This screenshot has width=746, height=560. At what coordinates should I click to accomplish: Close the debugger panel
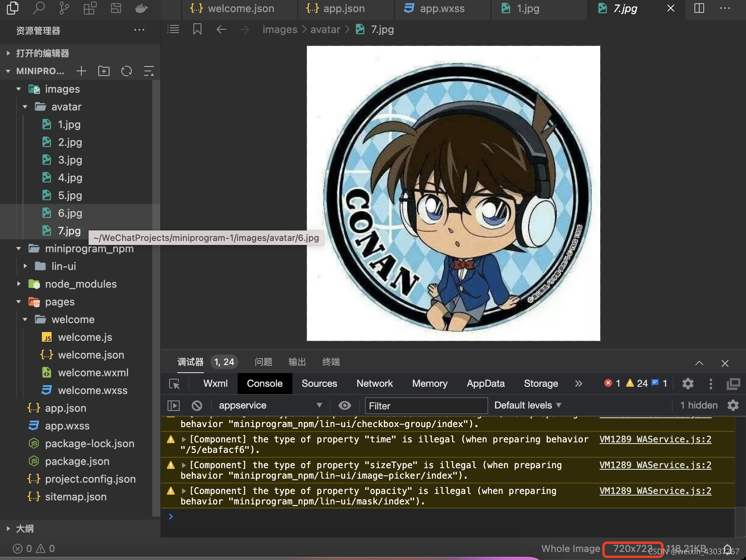725,363
